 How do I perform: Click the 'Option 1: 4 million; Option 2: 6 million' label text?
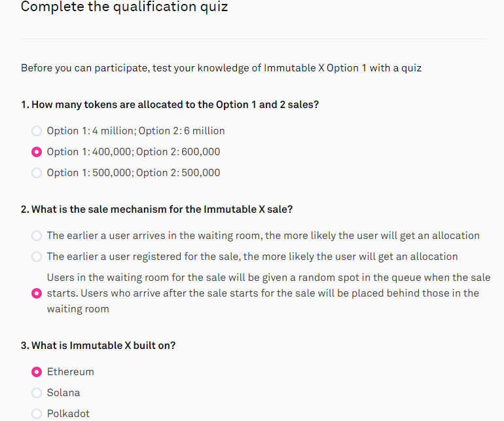coord(135,131)
